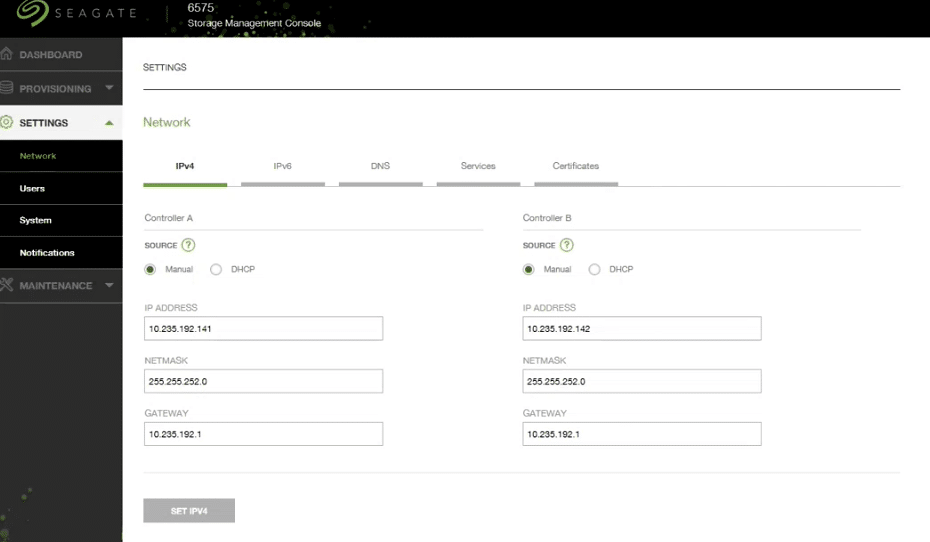Expand the Provisioning menu arrow

109,88
